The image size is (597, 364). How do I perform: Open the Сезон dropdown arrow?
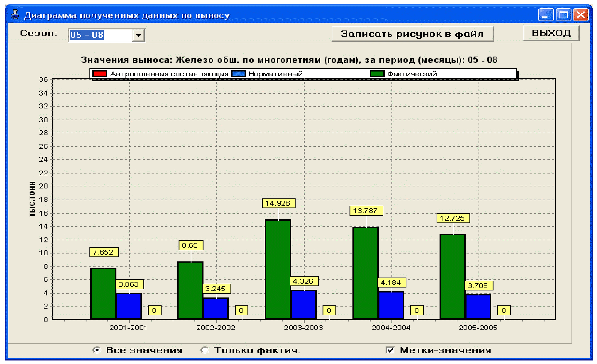coord(138,35)
